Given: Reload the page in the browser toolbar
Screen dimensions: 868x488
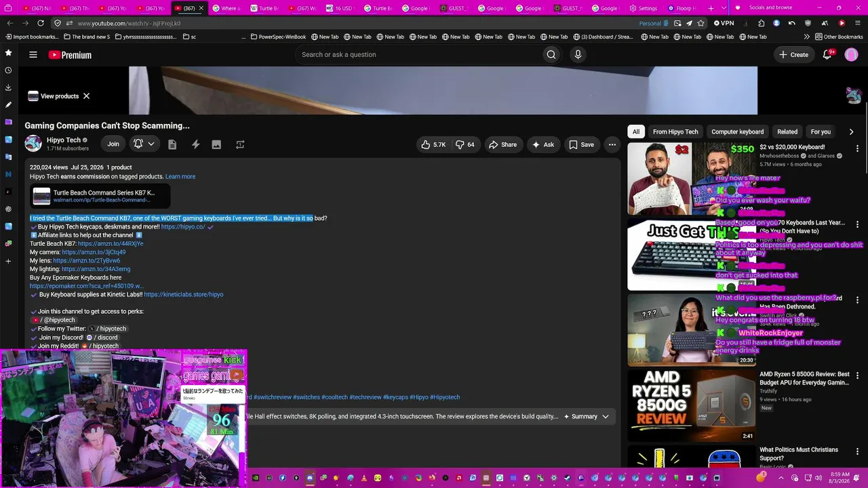Looking at the screenshot, I should pos(41,23).
